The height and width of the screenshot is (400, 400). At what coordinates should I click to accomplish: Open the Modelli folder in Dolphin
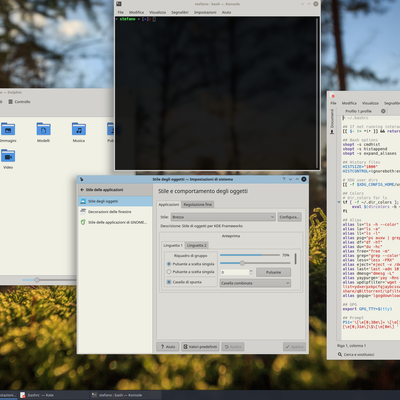(43, 132)
